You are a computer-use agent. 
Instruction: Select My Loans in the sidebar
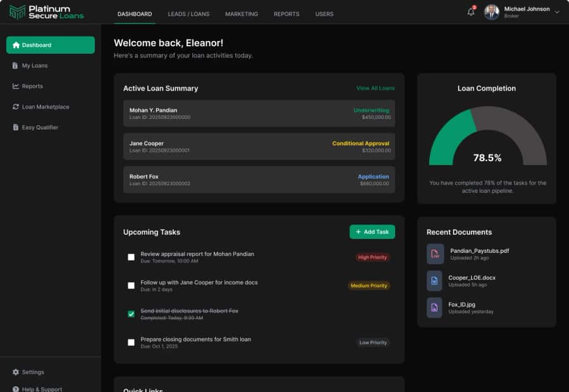pyautogui.click(x=51, y=66)
